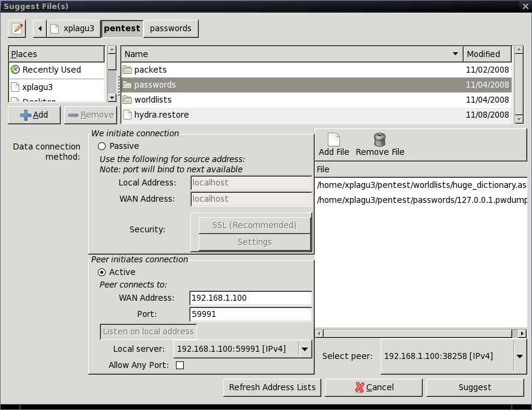Select Recently Used in Places
Screen dimensions: 532x410
(51, 70)
